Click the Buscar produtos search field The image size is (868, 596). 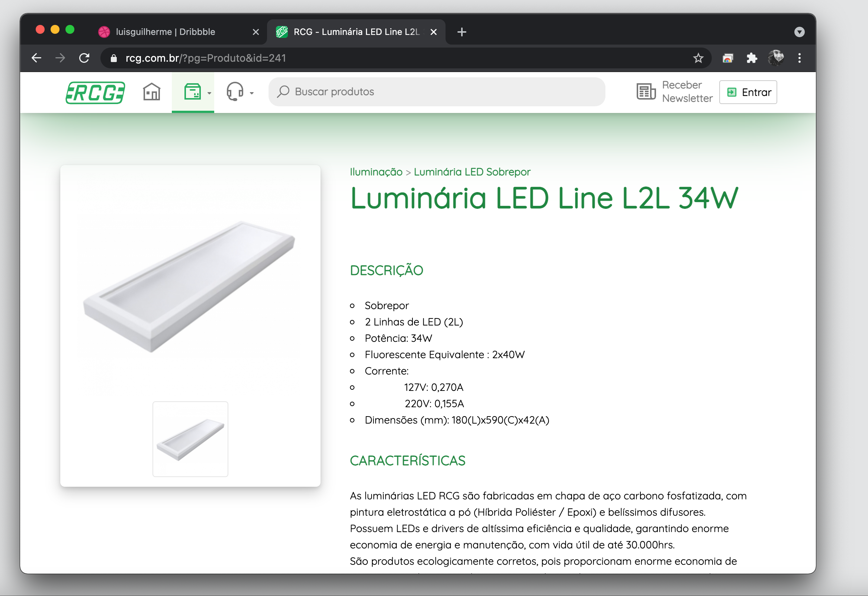click(437, 92)
